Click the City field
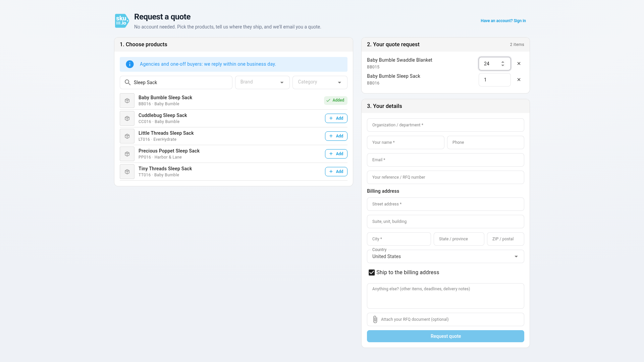The width and height of the screenshot is (644, 362). pos(399,239)
